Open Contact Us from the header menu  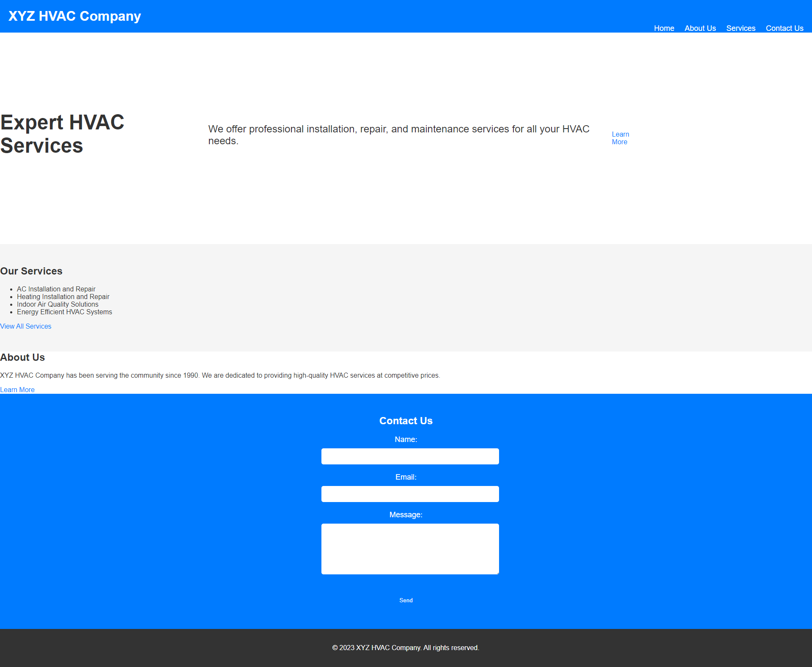[x=784, y=28]
